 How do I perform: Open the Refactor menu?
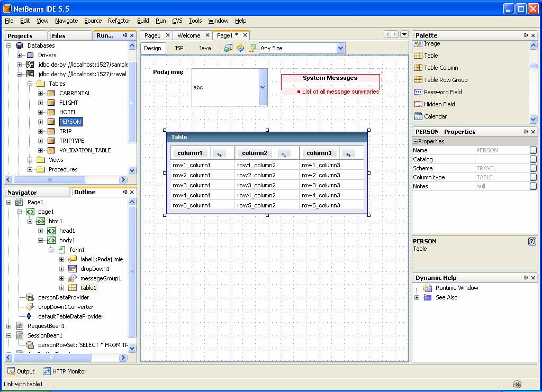119,21
